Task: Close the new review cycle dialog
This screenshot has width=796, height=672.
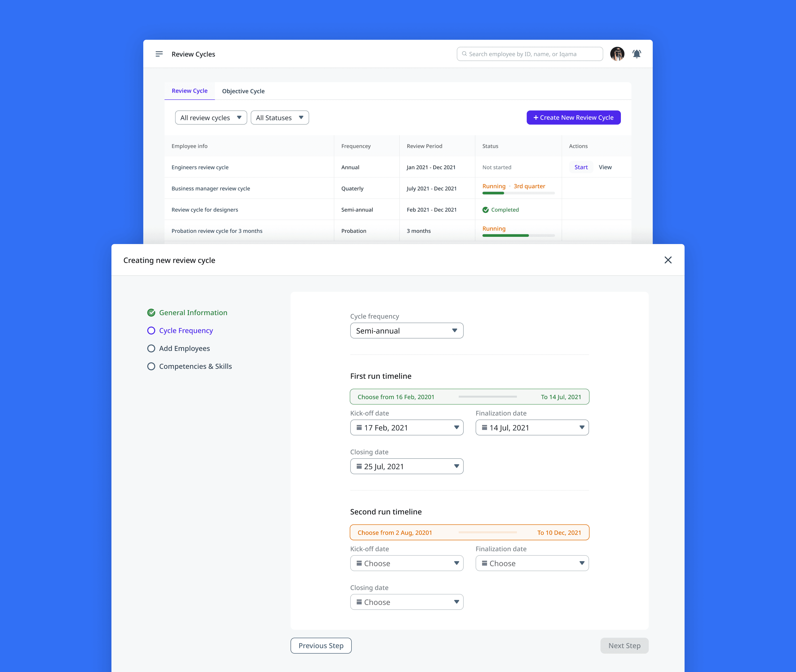Action: (x=668, y=260)
